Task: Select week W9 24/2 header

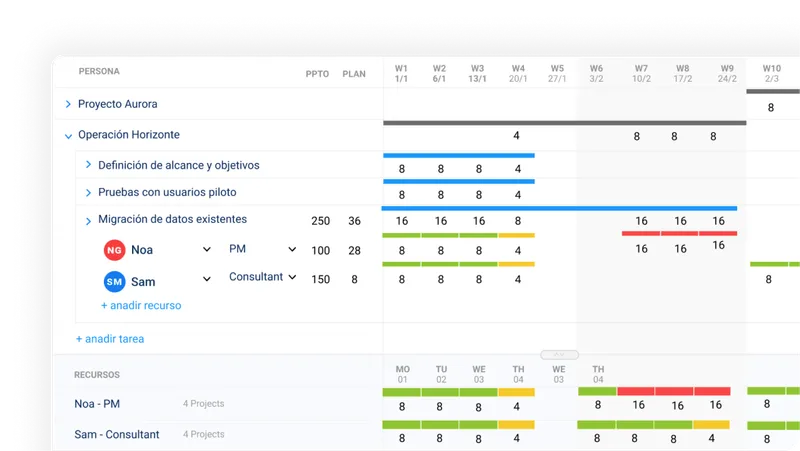Action: coord(727,73)
